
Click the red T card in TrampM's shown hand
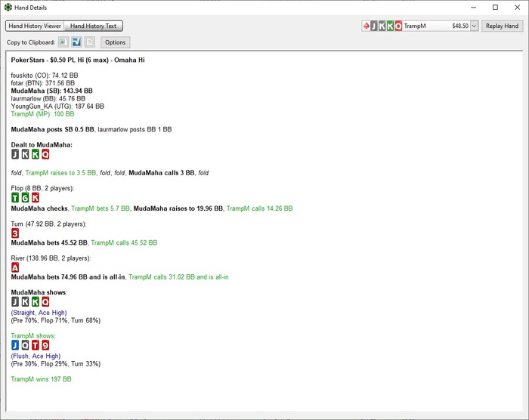pyautogui.click(x=35, y=344)
